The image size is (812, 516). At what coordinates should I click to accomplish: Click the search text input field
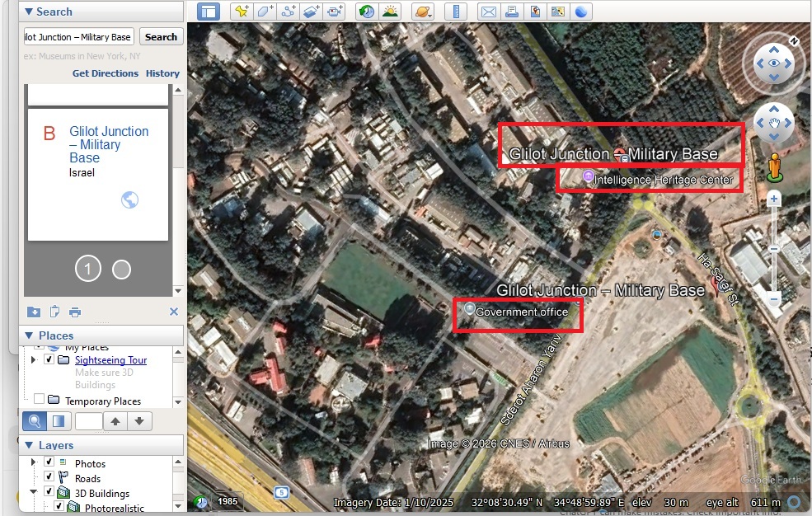pyautogui.click(x=79, y=37)
